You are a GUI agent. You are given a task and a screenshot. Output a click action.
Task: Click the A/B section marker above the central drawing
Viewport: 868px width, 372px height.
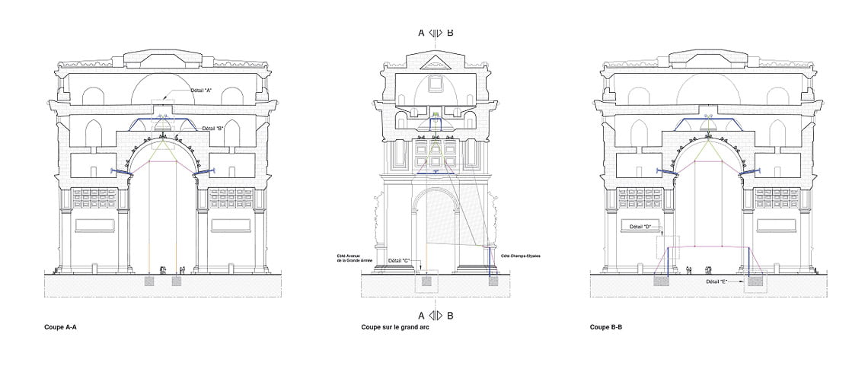436,33
